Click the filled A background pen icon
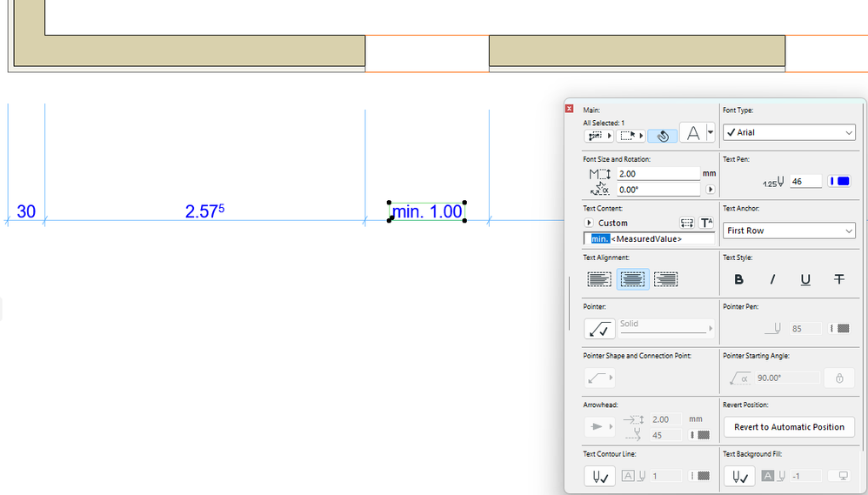This screenshot has width=868, height=495. (773, 476)
